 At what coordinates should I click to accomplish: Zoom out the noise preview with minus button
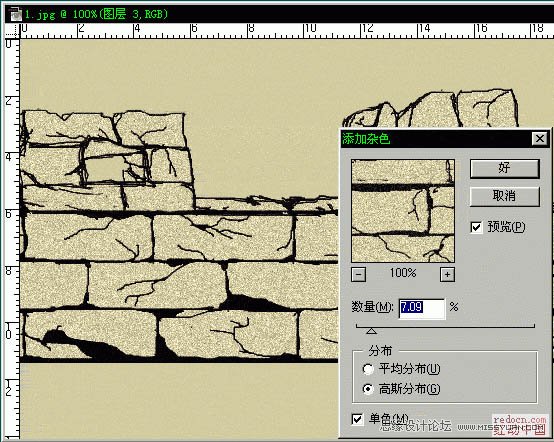(359, 274)
